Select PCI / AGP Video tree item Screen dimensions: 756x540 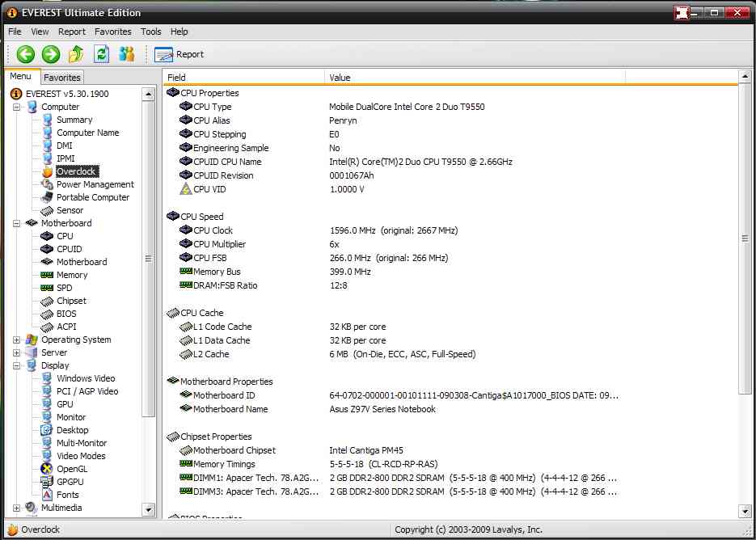pos(87,391)
